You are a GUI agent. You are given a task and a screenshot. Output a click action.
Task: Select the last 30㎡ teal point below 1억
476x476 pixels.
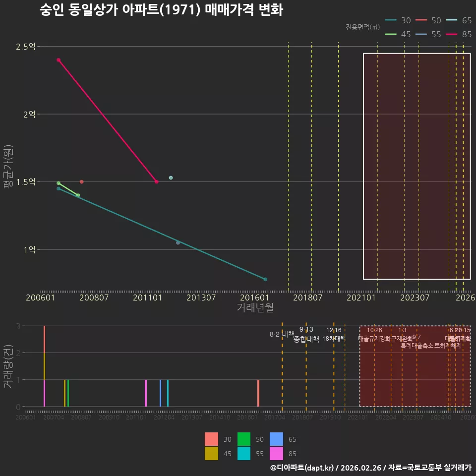(265, 279)
